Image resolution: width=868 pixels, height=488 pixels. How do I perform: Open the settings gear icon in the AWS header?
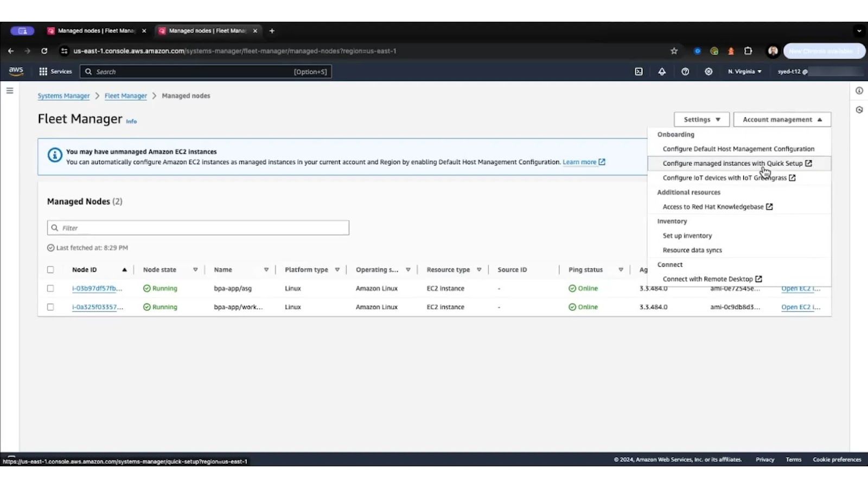pos(709,72)
